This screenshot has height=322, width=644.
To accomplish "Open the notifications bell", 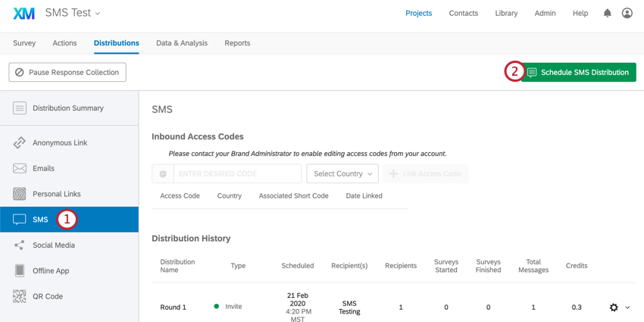I will (x=607, y=13).
